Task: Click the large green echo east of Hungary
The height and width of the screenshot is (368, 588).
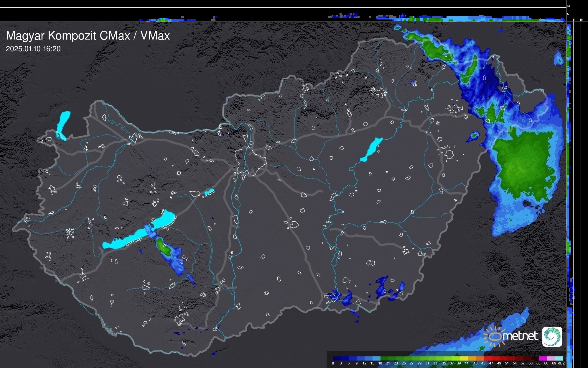Action: tap(523, 165)
